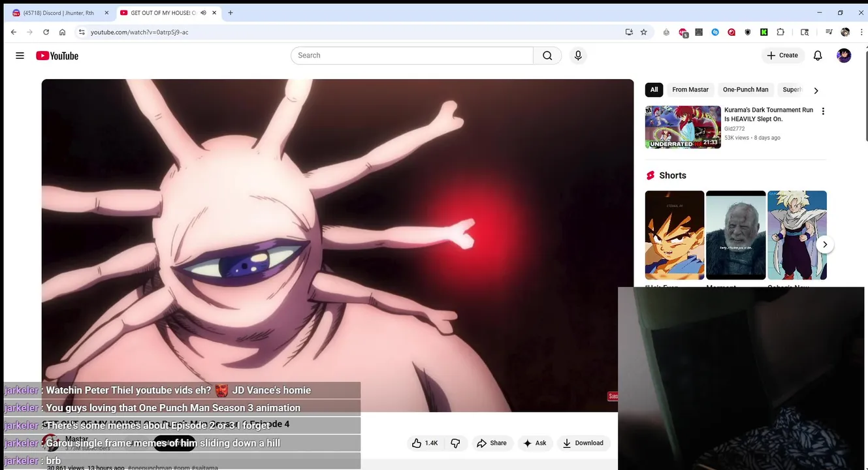Open the Chrome profile avatar
The width and height of the screenshot is (868, 470).
click(845, 32)
